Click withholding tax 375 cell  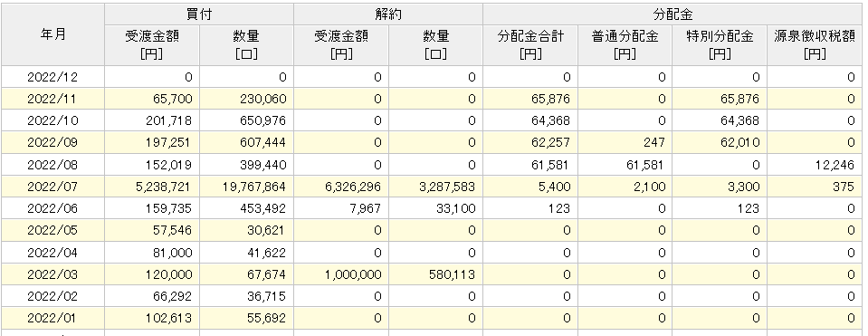point(815,187)
